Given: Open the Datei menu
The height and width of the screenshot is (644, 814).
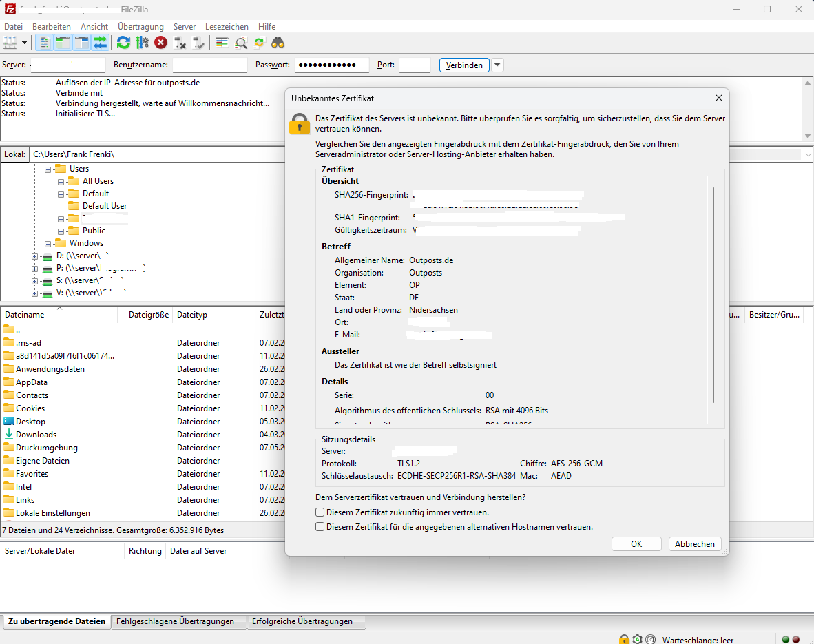Looking at the screenshot, I should [x=14, y=26].
